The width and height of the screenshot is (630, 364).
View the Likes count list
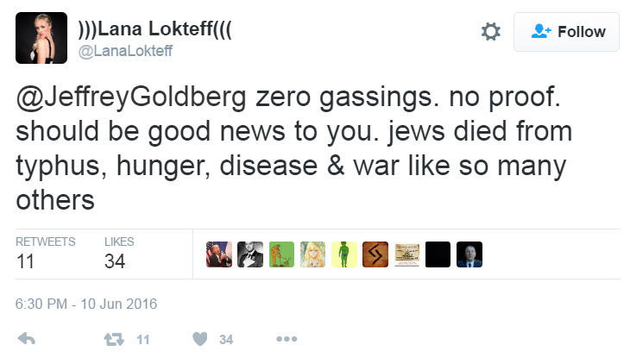point(118,254)
